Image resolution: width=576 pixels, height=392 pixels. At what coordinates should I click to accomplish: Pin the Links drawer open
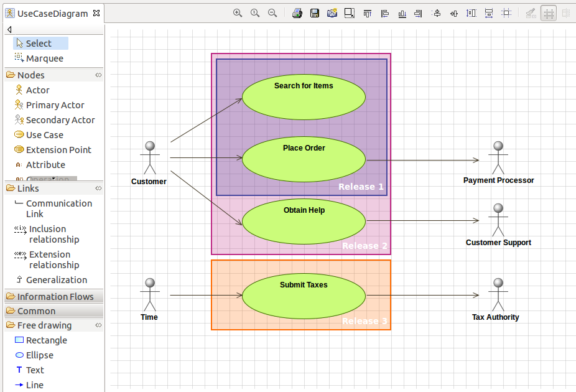coord(98,189)
